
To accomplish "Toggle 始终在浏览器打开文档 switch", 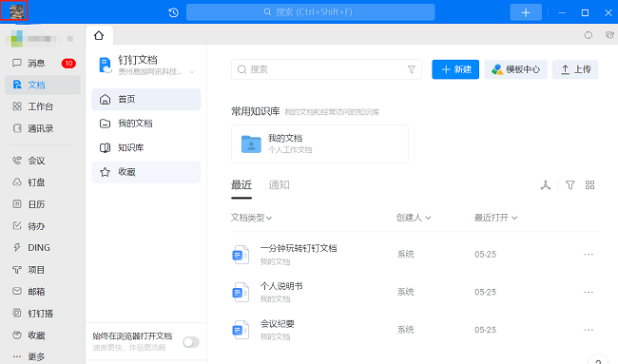I will [x=191, y=342].
